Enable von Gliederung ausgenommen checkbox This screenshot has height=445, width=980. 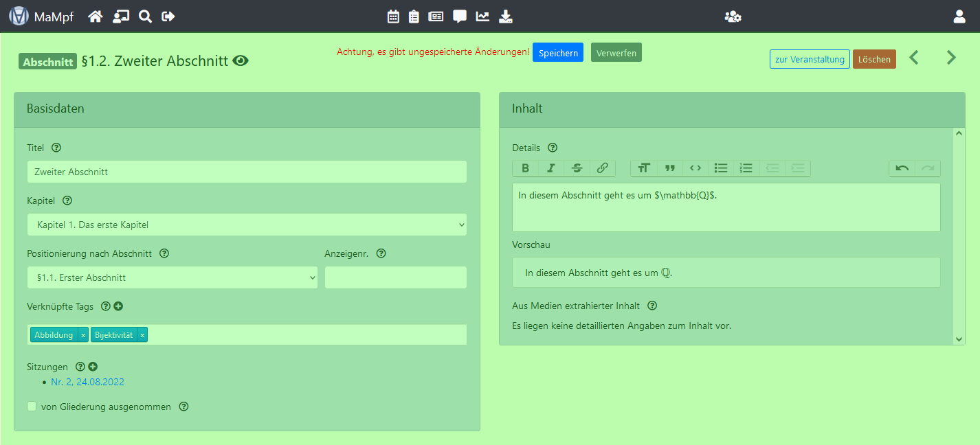32,407
